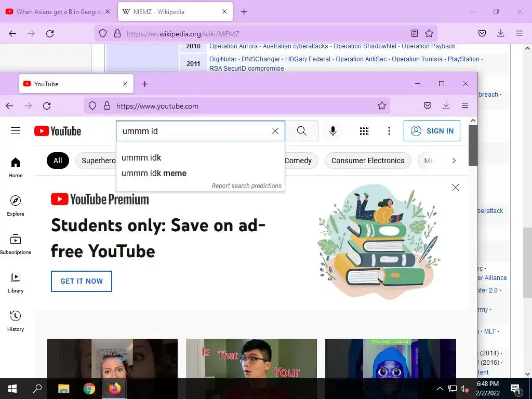Open Windows Start menu
The width and height of the screenshot is (532, 399).
12,389
